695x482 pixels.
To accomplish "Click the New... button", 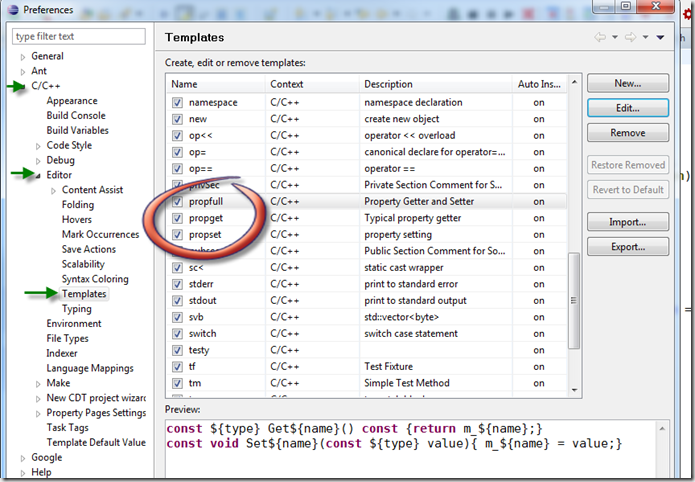I will pyautogui.click(x=627, y=84).
